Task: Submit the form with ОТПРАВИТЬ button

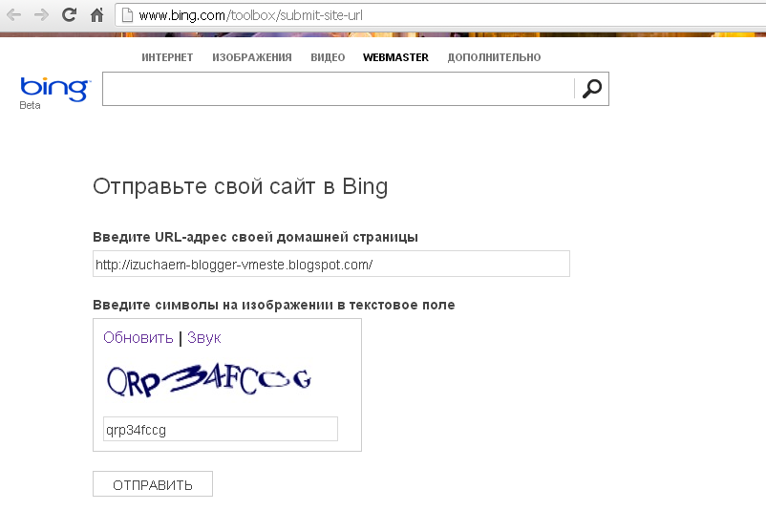Action: click(153, 484)
